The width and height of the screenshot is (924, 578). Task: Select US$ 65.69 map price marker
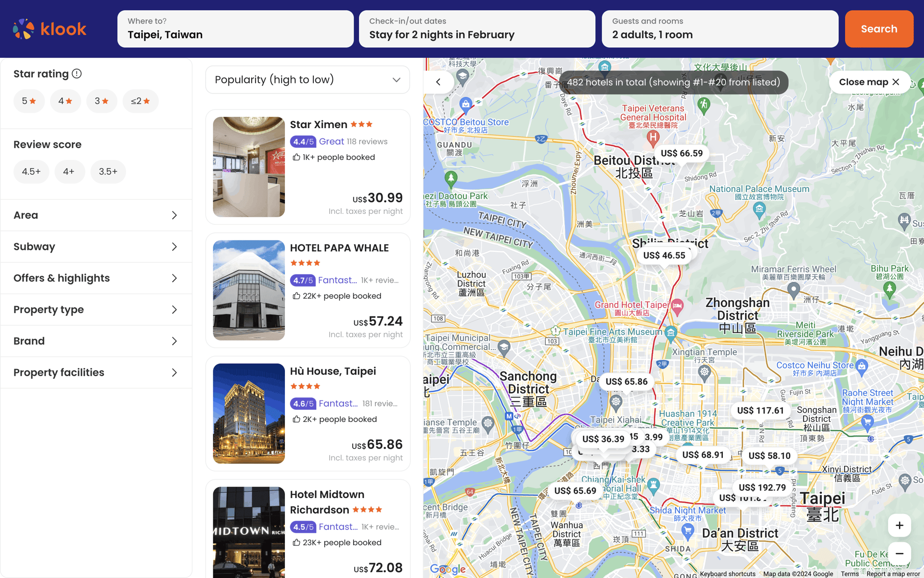point(575,491)
